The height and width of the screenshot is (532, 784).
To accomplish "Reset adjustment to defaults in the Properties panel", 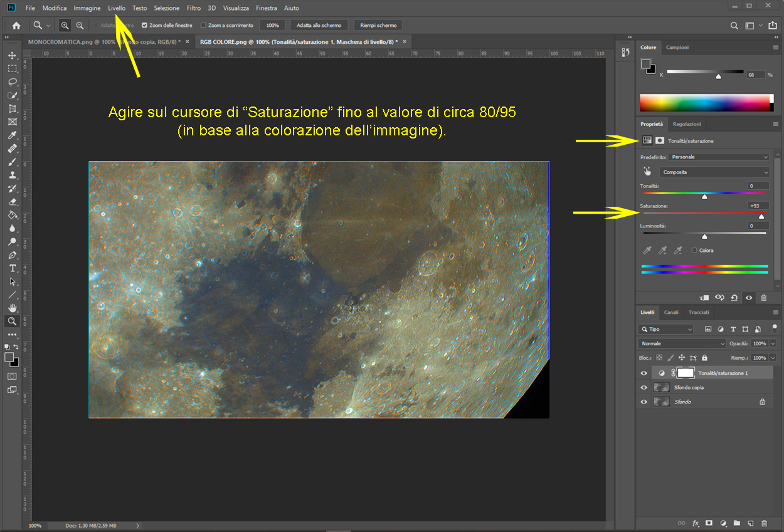I will click(x=734, y=298).
